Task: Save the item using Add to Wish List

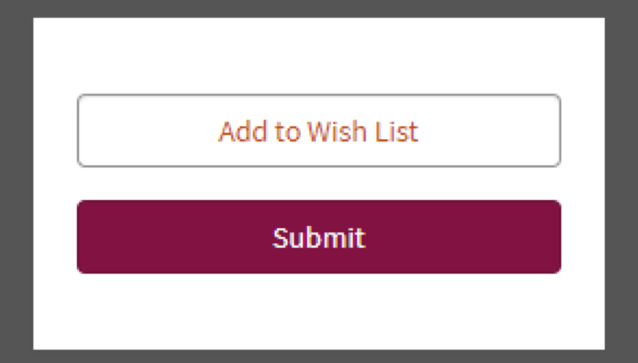Action: click(319, 131)
